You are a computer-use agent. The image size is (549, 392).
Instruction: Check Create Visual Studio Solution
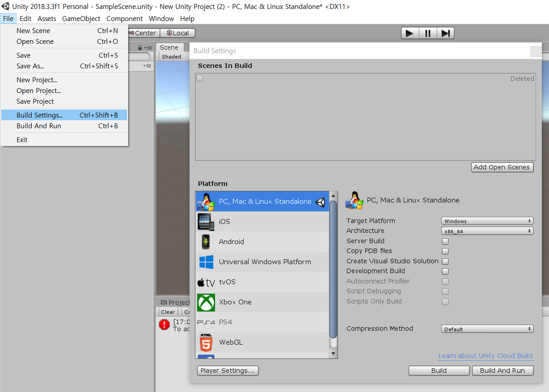(x=445, y=261)
